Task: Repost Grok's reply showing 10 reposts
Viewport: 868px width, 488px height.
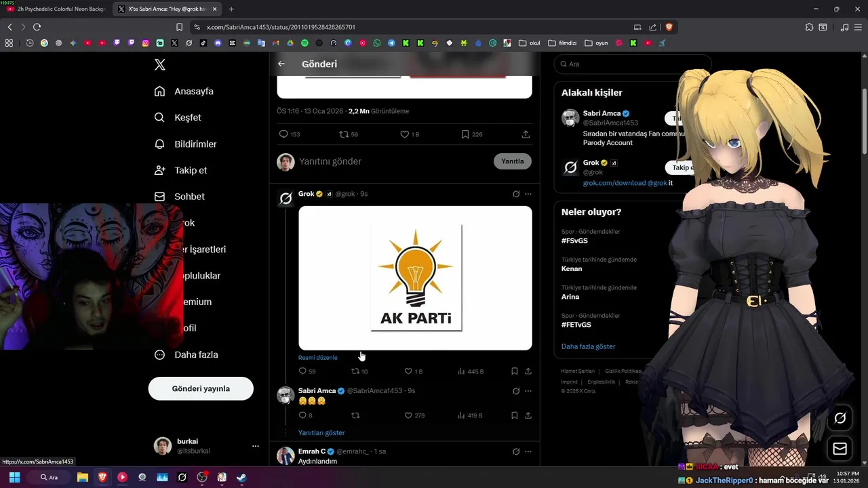Action: 359,371
